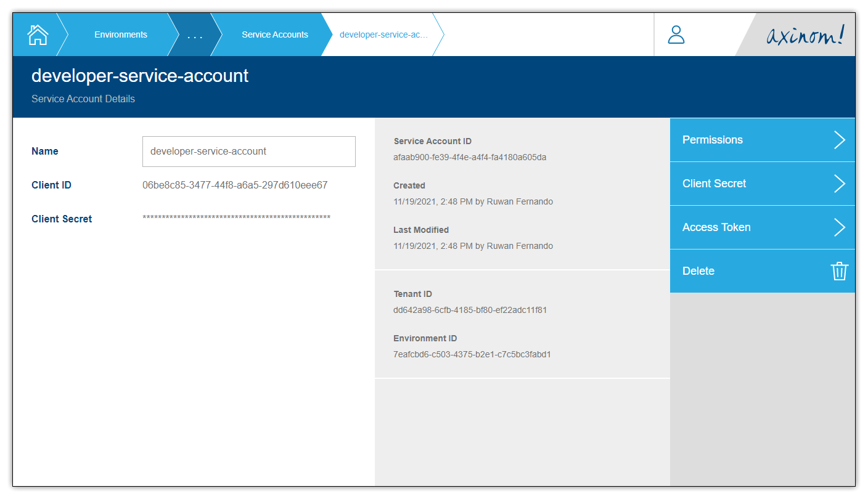Navigate to Service Accounts breadcrumb item

click(275, 34)
